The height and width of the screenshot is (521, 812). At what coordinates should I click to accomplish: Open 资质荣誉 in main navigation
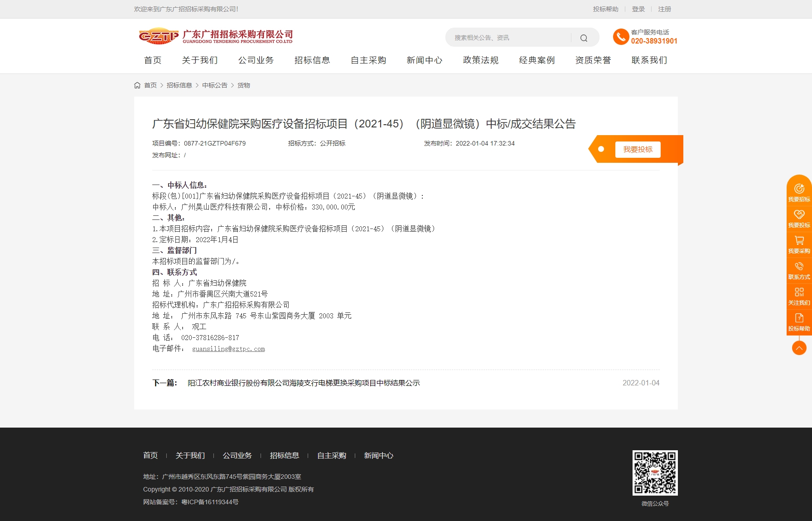point(593,60)
